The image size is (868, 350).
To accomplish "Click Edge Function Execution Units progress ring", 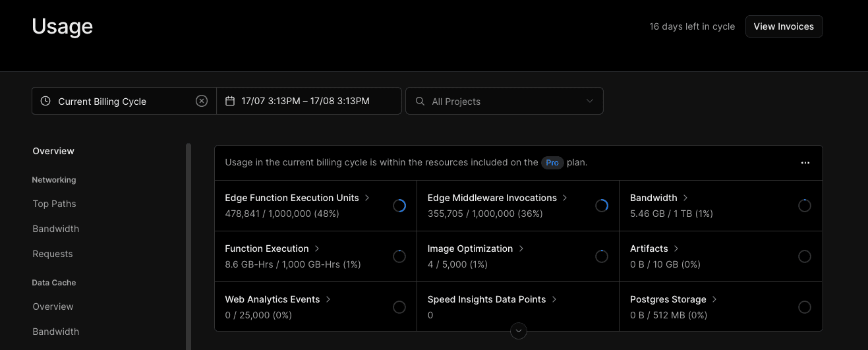I will pyautogui.click(x=399, y=206).
